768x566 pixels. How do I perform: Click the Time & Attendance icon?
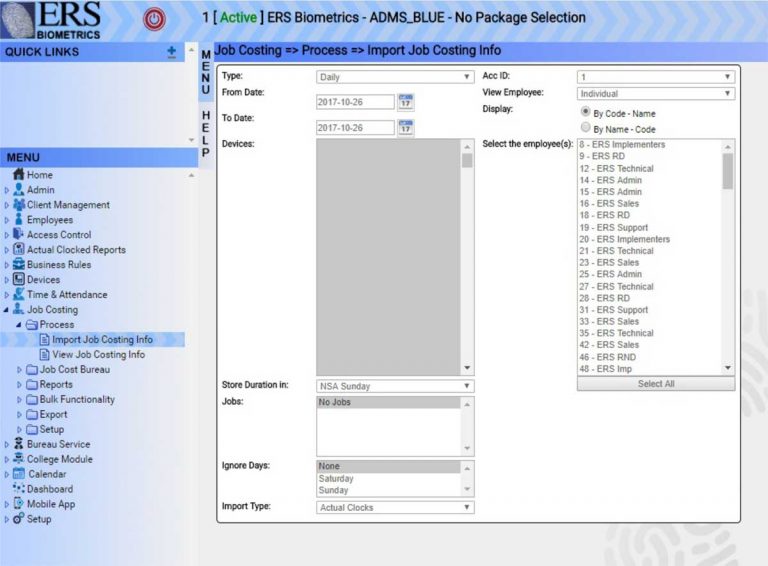click(19, 294)
